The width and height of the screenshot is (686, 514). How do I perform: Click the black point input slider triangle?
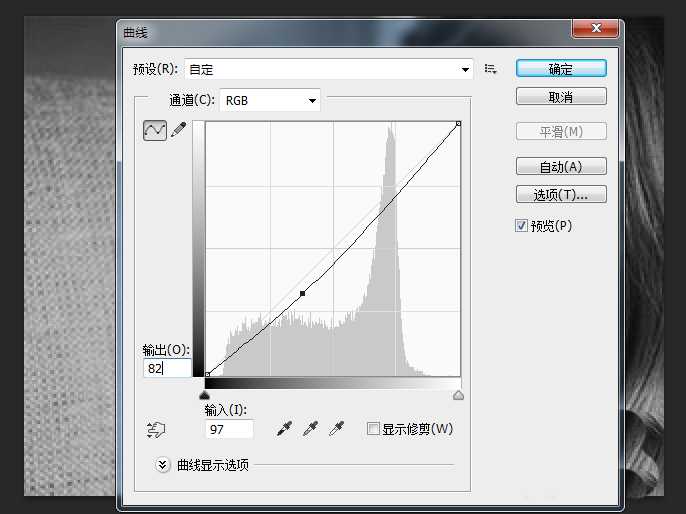pyautogui.click(x=205, y=395)
